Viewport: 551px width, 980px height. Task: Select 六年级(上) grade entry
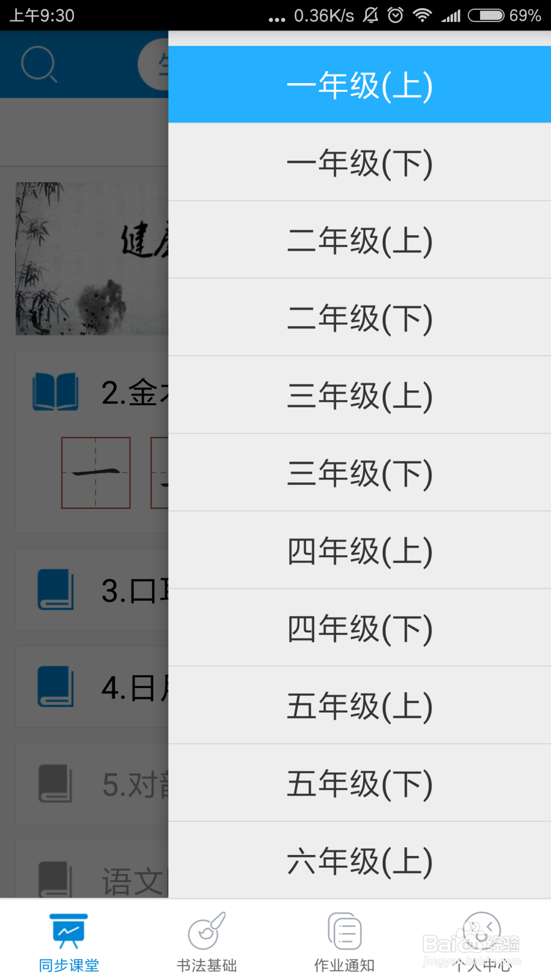click(360, 860)
